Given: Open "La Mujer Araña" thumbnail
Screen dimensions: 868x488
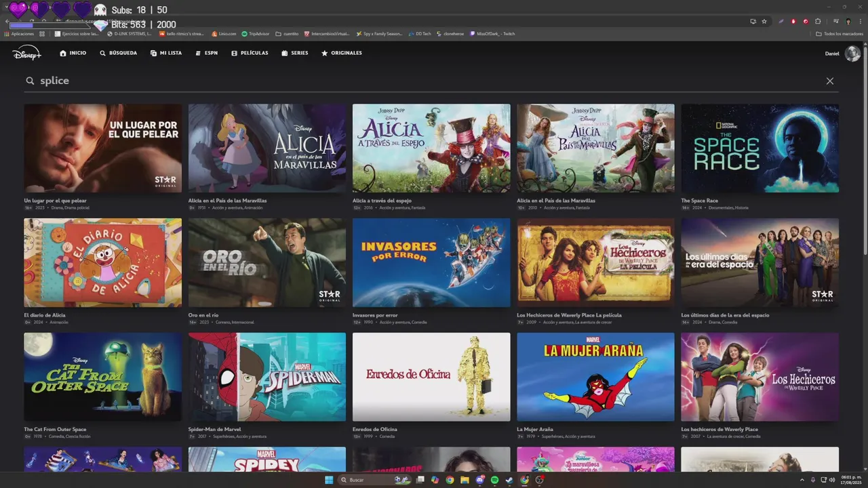Looking at the screenshot, I should click(595, 377).
